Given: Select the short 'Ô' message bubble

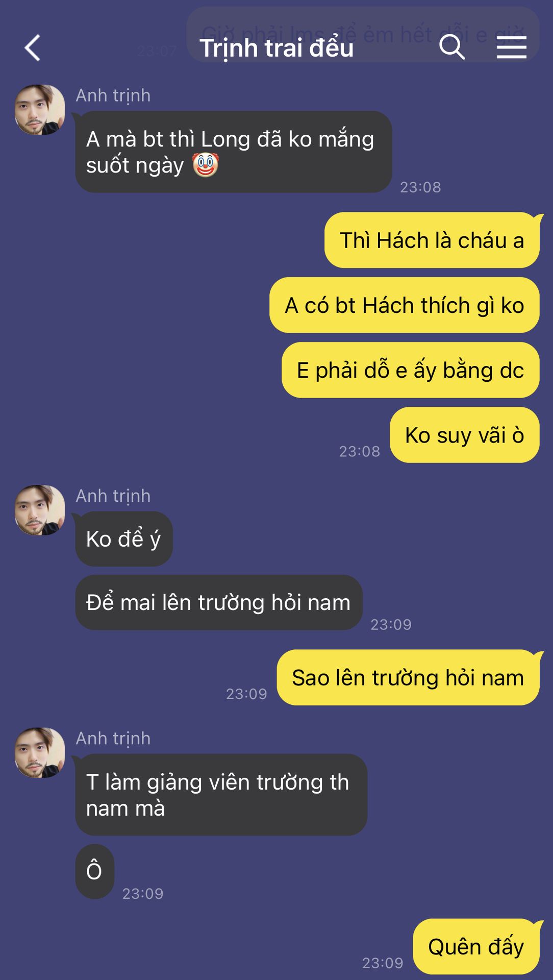Looking at the screenshot, I should 94,871.
